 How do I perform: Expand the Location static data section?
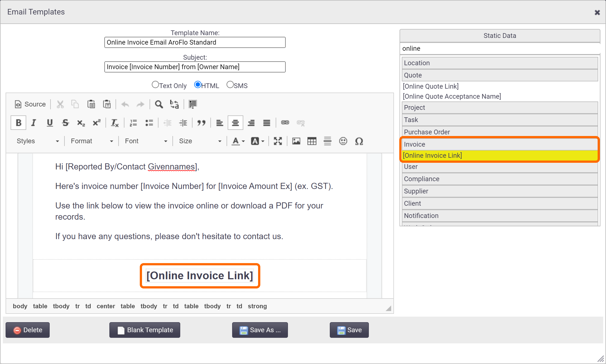pyautogui.click(x=500, y=63)
